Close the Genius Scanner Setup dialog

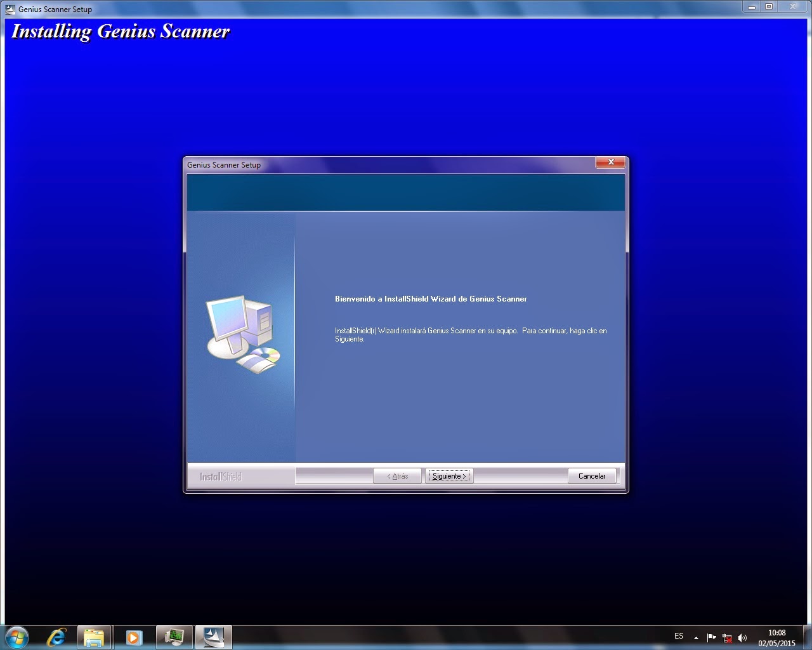pos(611,162)
